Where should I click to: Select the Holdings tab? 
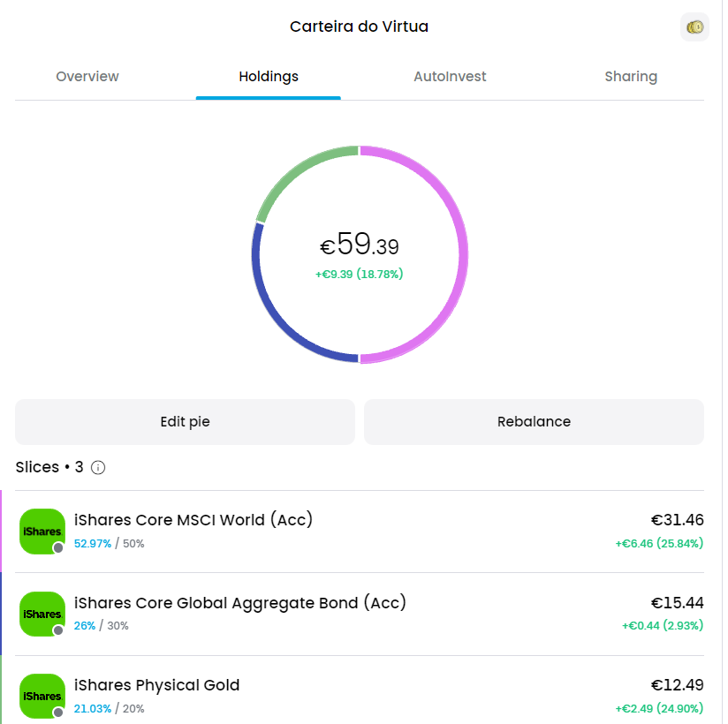(x=269, y=76)
